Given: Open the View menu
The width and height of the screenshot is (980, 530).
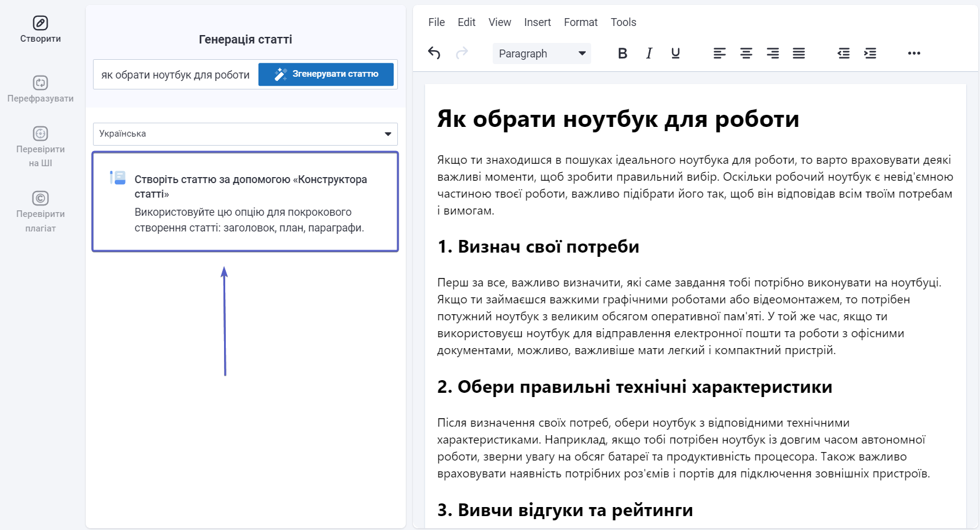Looking at the screenshot, I should coord(500,22).
